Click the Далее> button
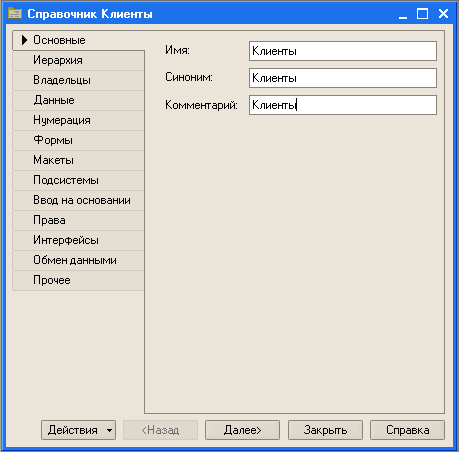 (x=242, y=430)
